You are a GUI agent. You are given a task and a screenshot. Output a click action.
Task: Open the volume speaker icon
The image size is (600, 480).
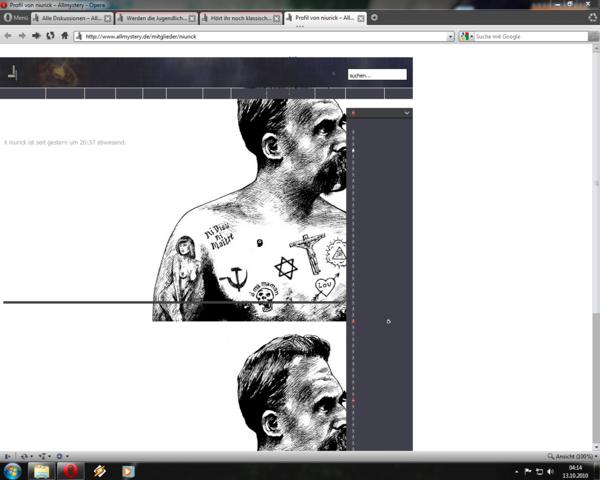[x=550, y=472]
